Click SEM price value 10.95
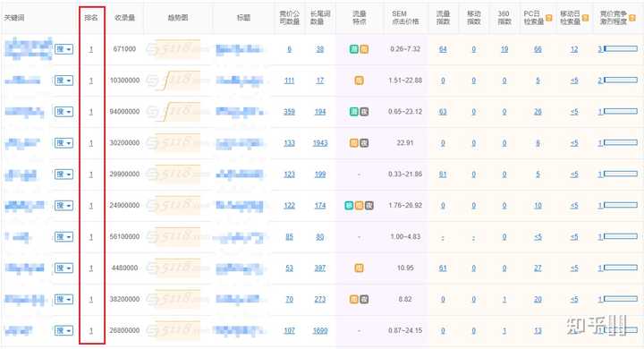644x349 pixels. [x=405, y=268]
